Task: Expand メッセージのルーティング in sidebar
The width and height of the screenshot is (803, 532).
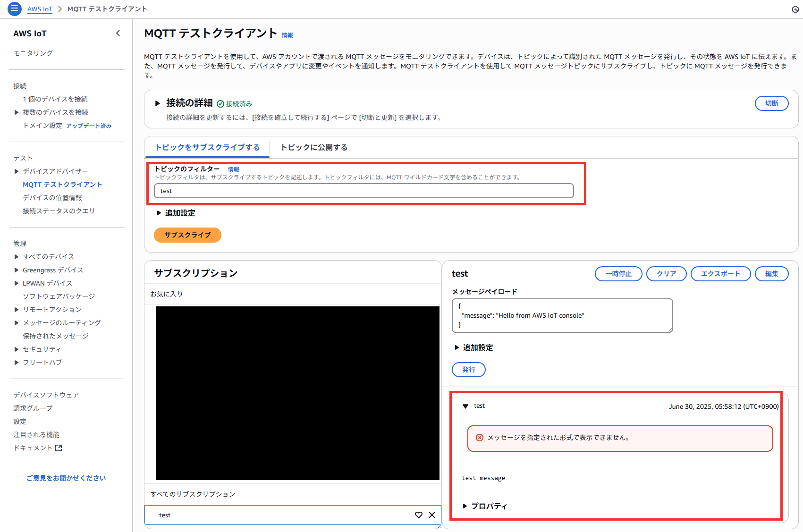Action: click(17, 323)
